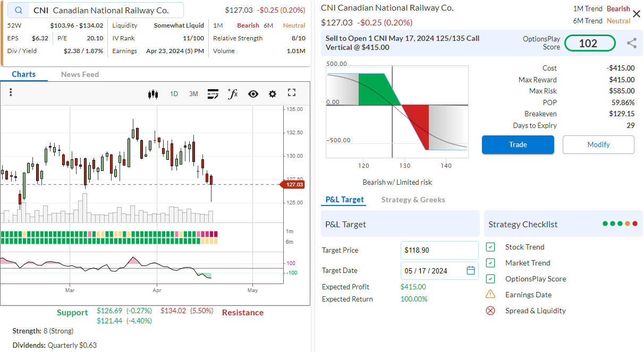Viewport: 644px width, 352px height.
Task: Click the 'Somewhat Liquid' liquidity value
Action: (x=179, y=25)
